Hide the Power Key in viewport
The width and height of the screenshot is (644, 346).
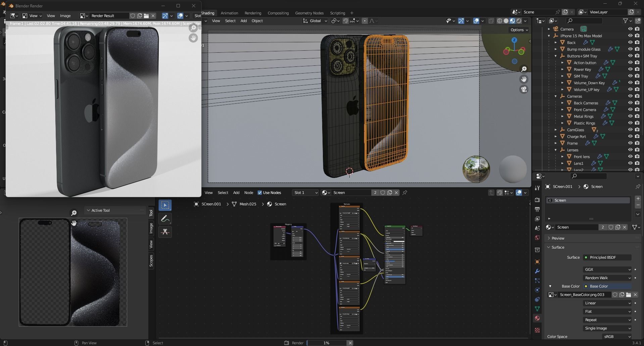pos(630,69)
